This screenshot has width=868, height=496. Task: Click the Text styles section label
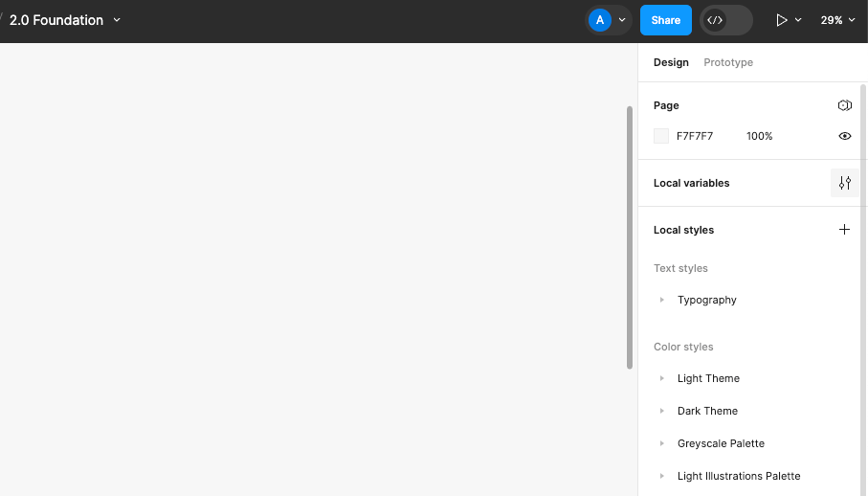click(x=680, y=268)
